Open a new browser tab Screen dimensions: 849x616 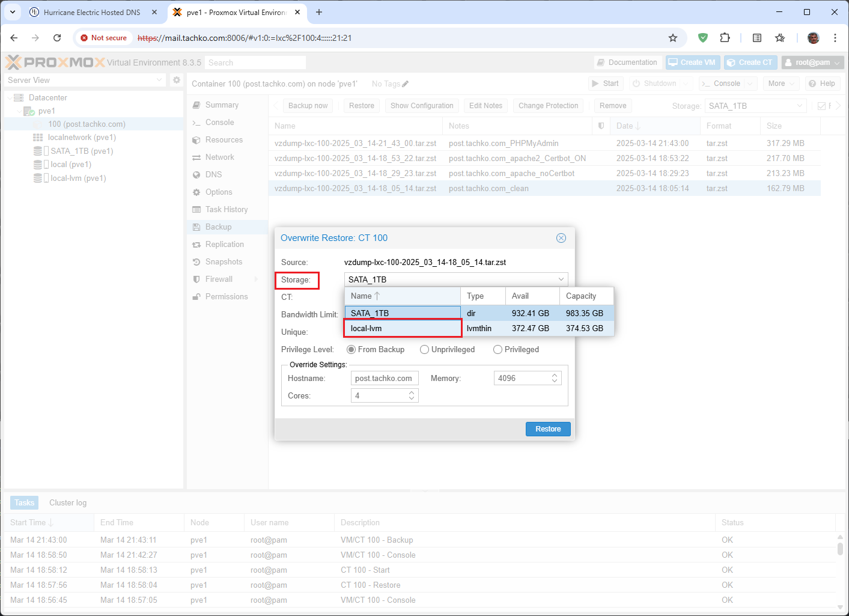pos(319,12)
